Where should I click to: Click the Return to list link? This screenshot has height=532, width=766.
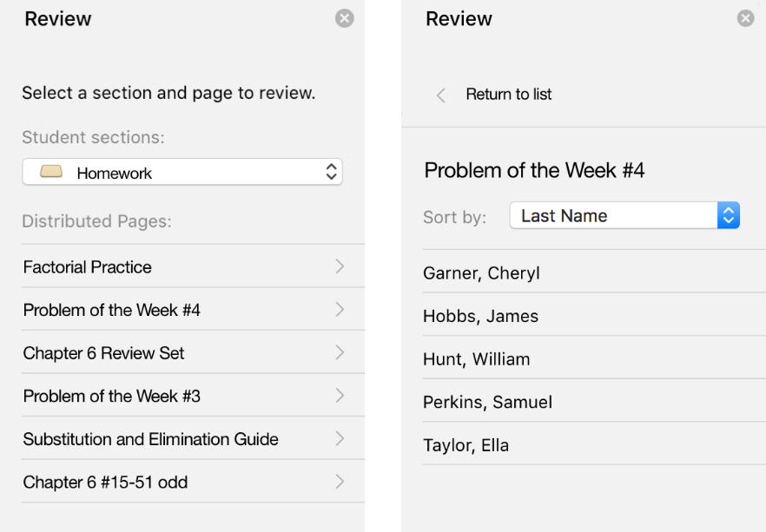pos(509,95)
